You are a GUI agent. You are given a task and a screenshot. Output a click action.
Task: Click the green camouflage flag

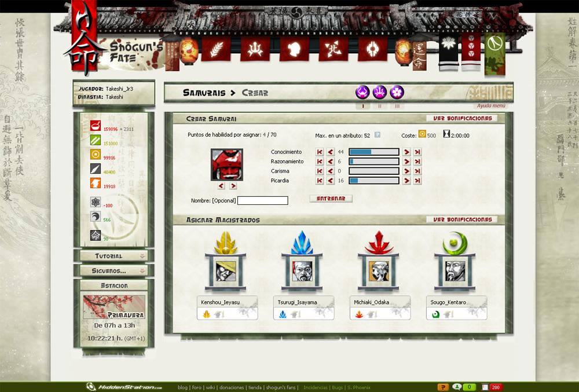495,53
